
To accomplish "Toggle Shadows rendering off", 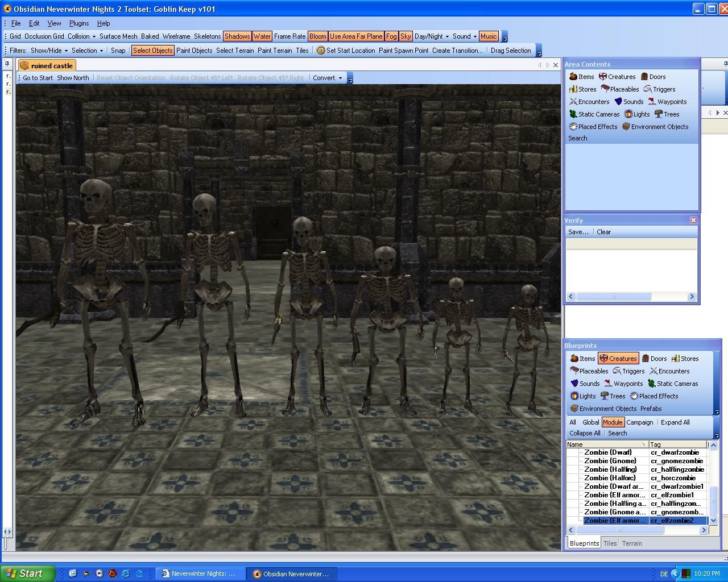I will click(237, 36).
